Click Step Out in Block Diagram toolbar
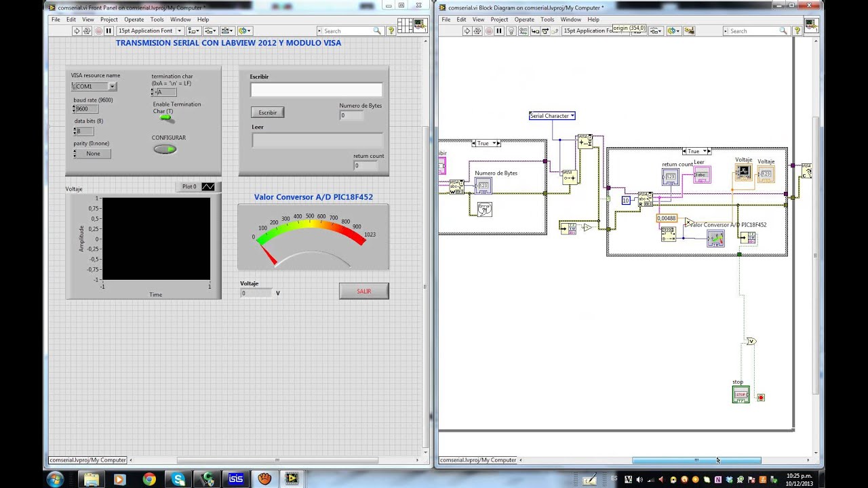868x488 pixels. [x=554, y=31]
